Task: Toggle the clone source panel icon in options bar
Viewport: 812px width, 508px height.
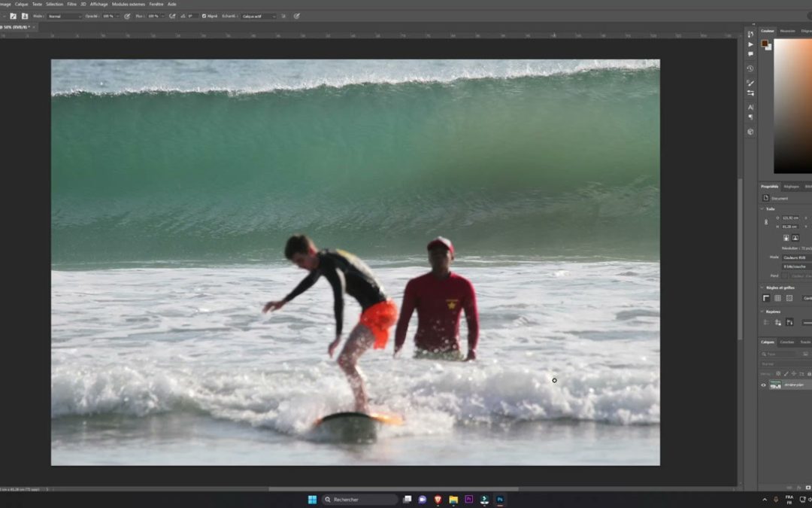Action: pos(24,16)
